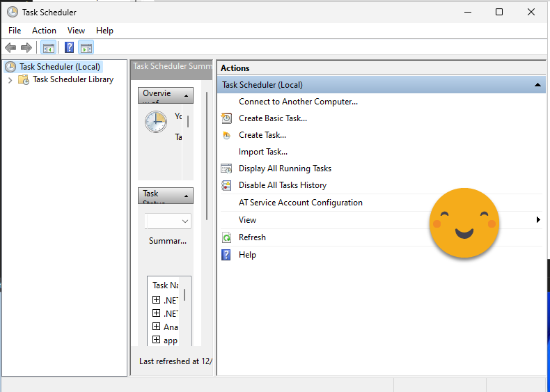Select Task Scheduler (Local) in tree
Viewport: 550px width, 392px height.
(59, 67)
